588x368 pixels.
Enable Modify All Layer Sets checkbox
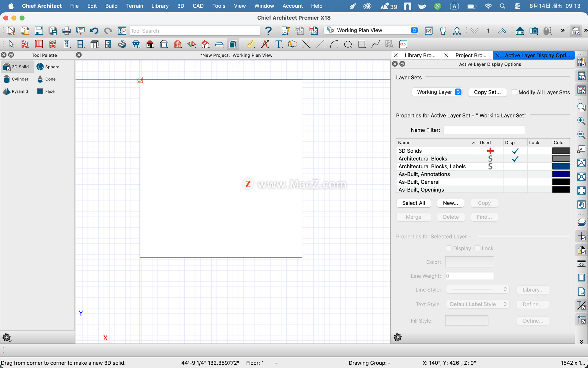click(514, 92)
